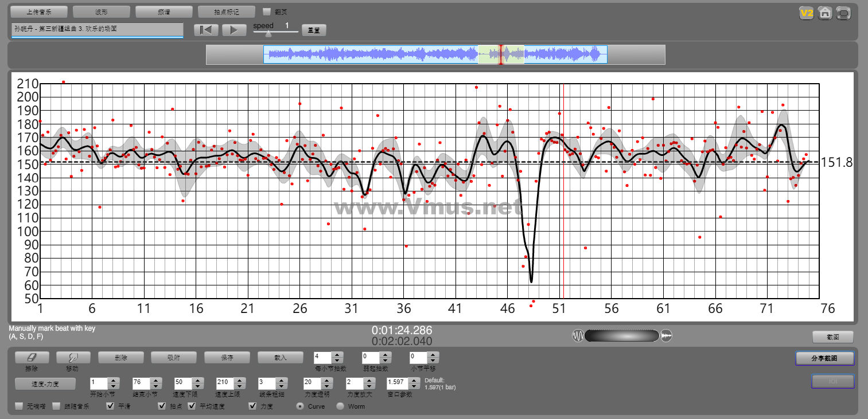Decrease 窗口参数 with down arrow

[x=415, y=386]
